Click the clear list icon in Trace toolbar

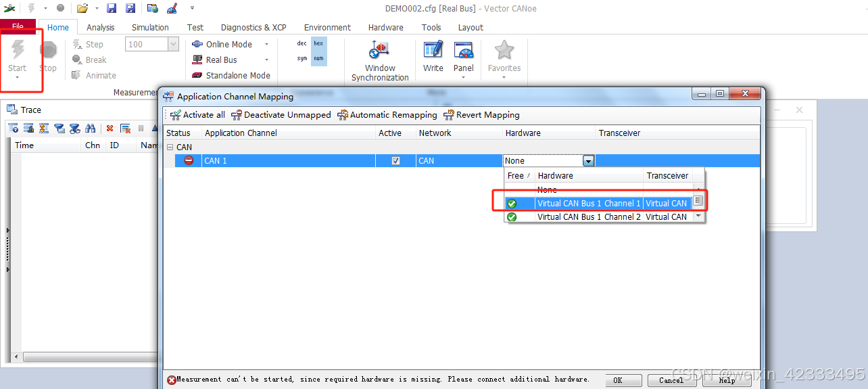[x=125, y=128]
